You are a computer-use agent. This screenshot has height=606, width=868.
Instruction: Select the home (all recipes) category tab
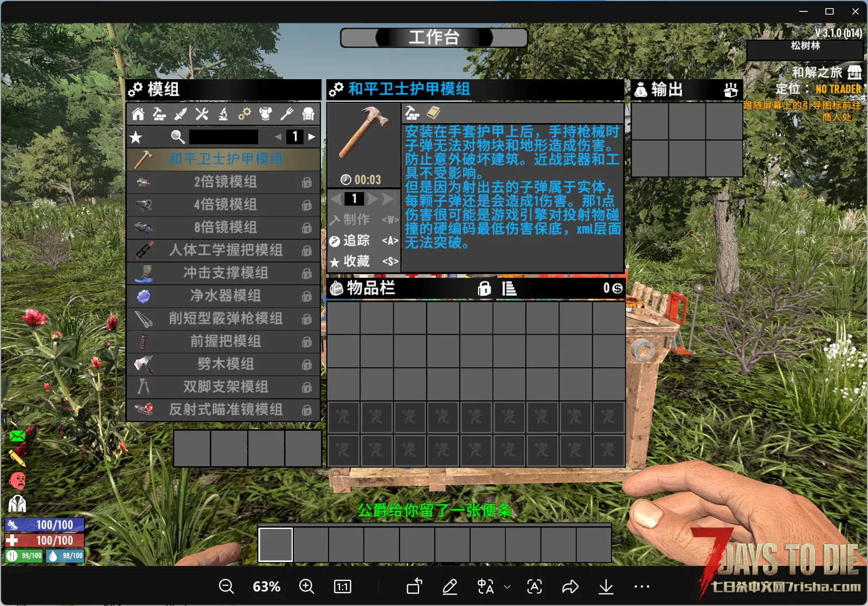[138, 114]
